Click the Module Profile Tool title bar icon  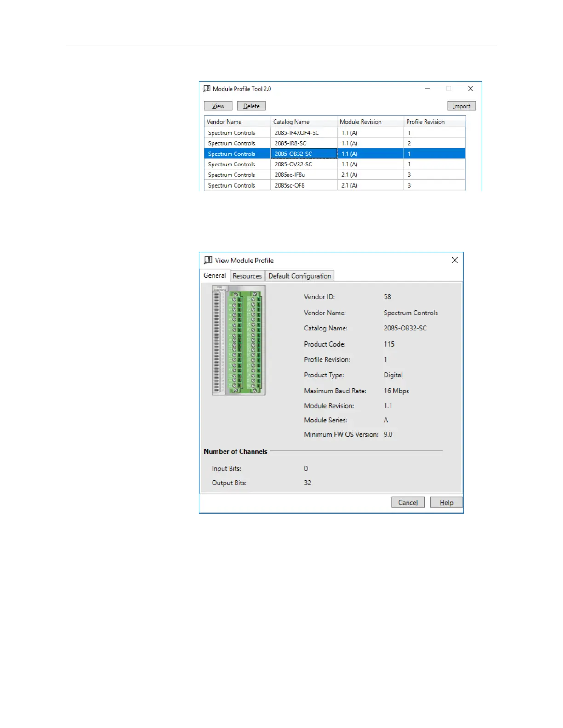(x=207, y=89)
